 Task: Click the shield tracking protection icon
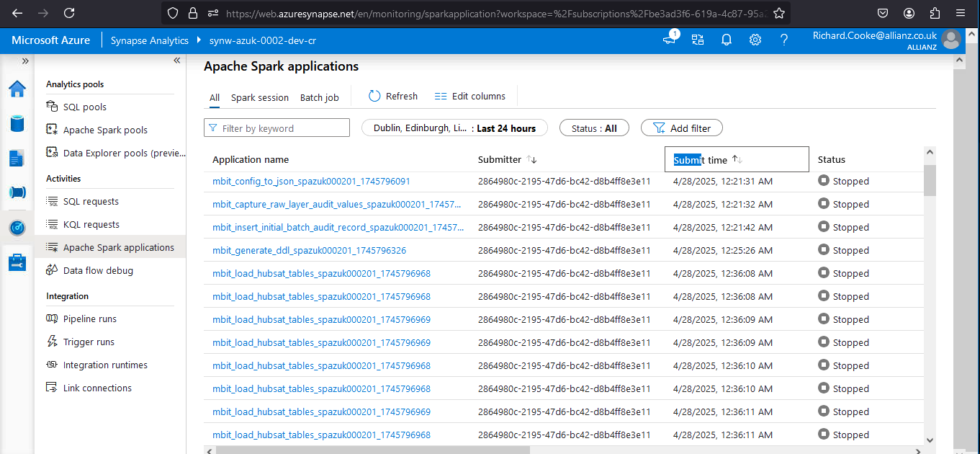[172, 13]
